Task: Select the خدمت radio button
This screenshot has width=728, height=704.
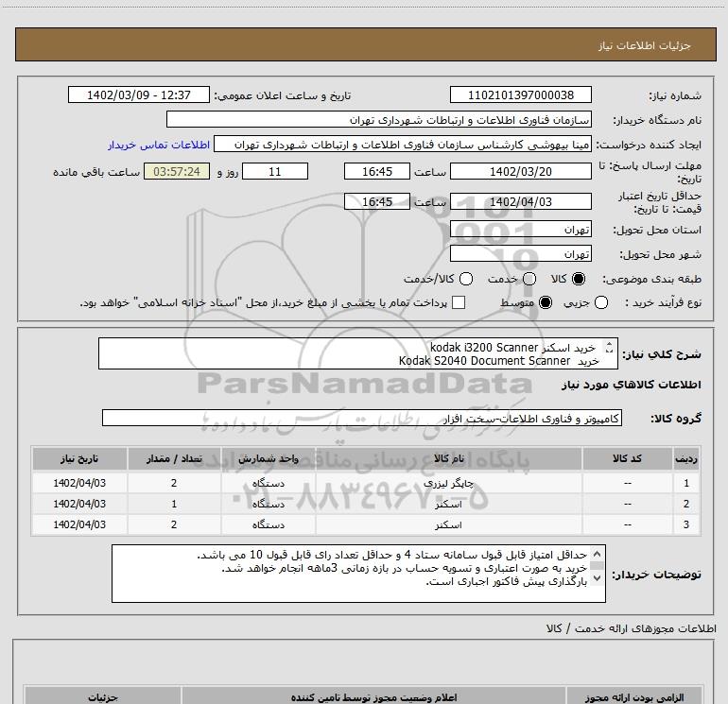Action: [529, 279]
